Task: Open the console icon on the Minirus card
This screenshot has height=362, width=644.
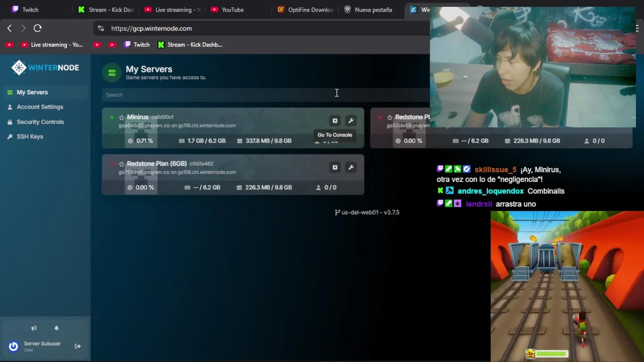Action: pos(335,121)
